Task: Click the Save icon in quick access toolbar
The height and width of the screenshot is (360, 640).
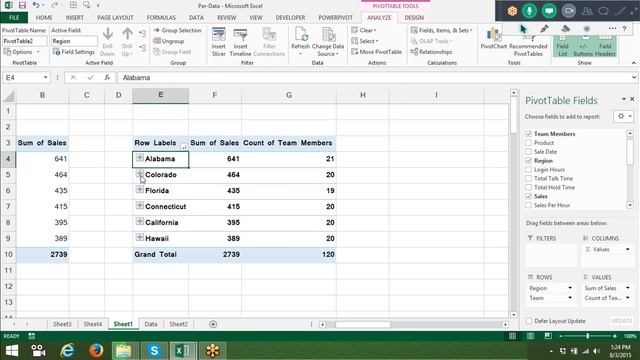Action: 22,5
